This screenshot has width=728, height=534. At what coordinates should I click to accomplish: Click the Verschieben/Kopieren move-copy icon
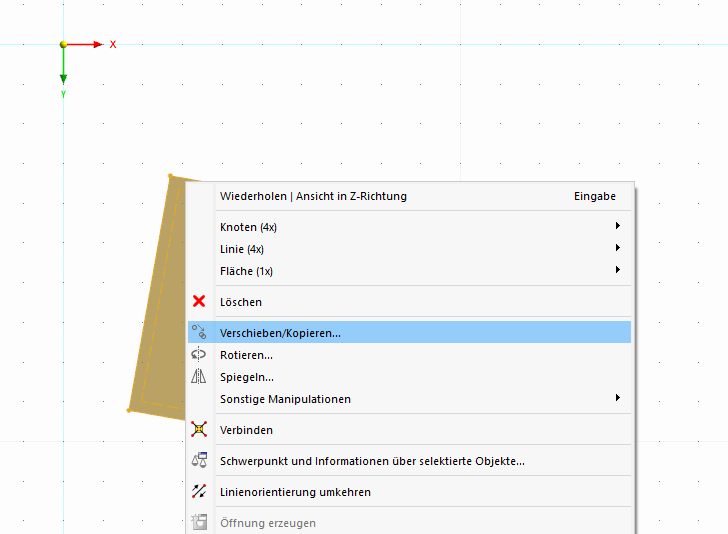[x=199, y=332]
